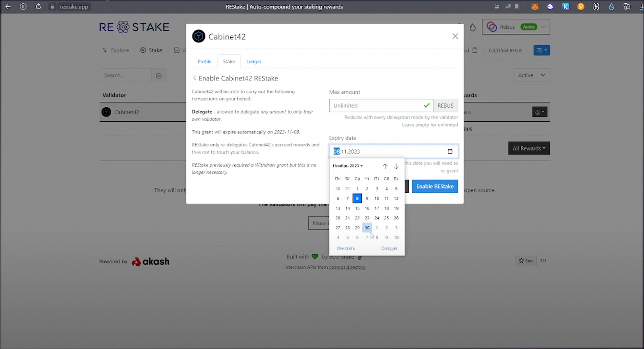
Task: Go back using the browser back arrow
Action: pyautogui.click(x=8, y=6)
